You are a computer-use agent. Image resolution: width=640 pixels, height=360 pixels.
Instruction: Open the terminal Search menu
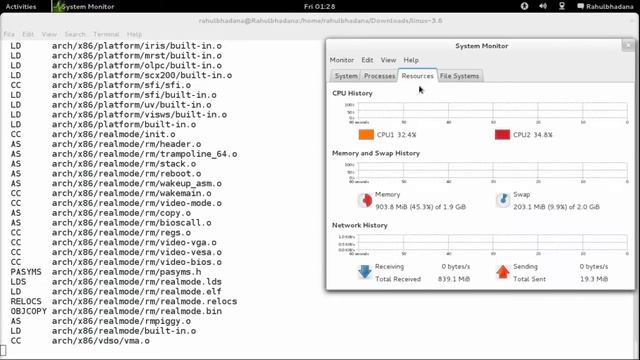pyautogui.click(x=75, y=34)
